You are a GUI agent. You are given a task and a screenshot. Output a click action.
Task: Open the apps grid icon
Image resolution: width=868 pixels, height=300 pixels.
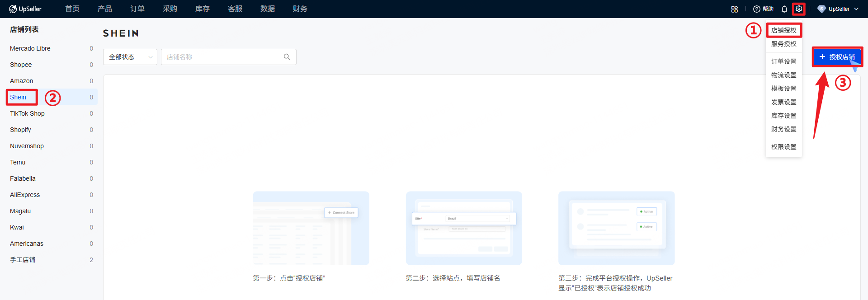tap(735, 9)
